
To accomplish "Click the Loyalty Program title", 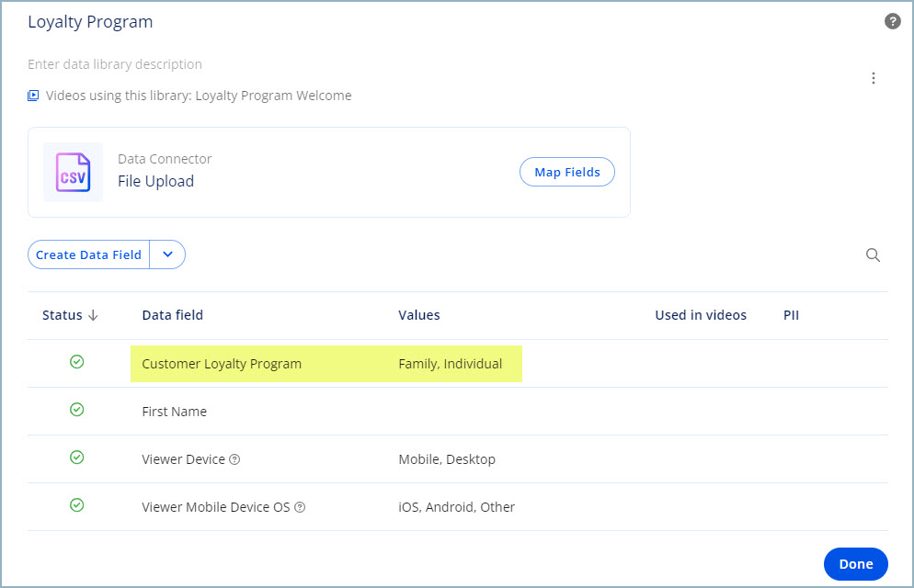I will click(x=90, y=21).
